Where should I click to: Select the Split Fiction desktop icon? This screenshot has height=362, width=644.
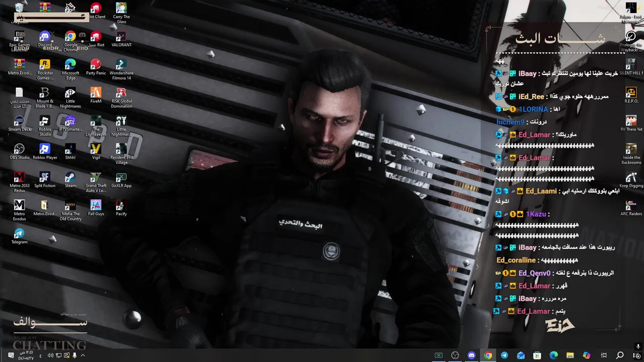pos(45,180)
